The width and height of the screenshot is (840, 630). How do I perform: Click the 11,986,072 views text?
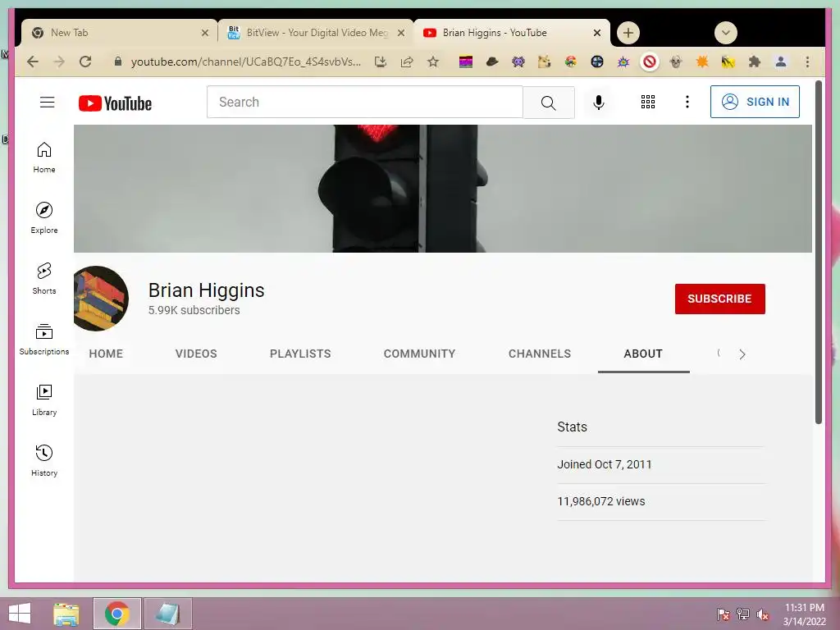601,501
